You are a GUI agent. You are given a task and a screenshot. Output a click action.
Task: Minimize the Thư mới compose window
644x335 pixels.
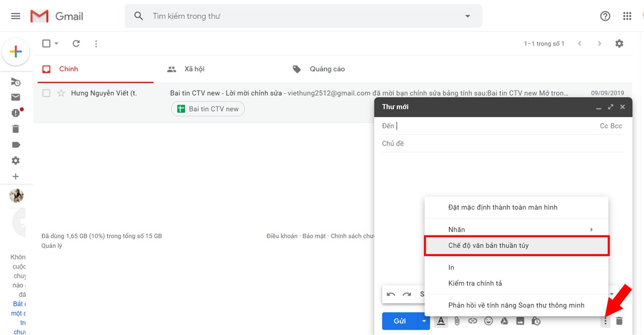(598, 107)
